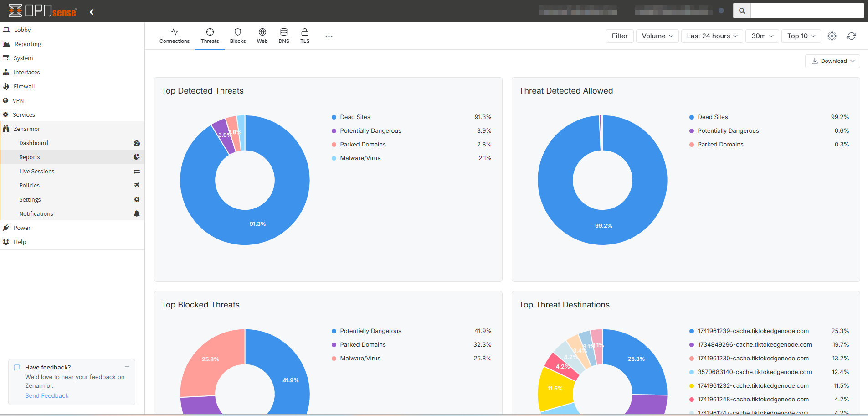
Task: Open report settings gear icon
Action: [x=832, y=36]
